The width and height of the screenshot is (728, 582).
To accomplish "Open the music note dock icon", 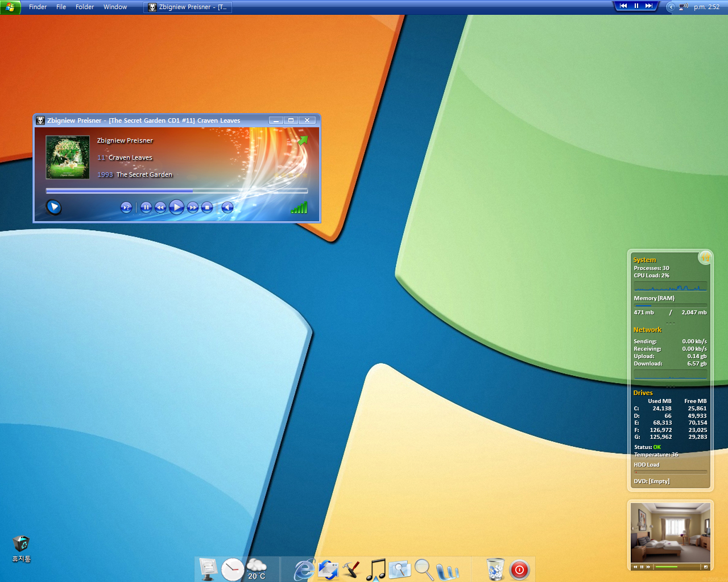I will point(375,569).
